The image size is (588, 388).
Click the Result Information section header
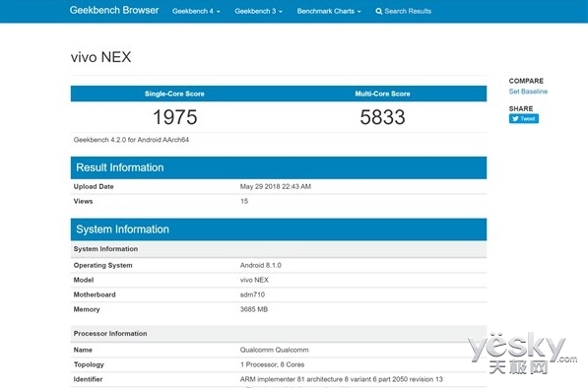[279, 167]
